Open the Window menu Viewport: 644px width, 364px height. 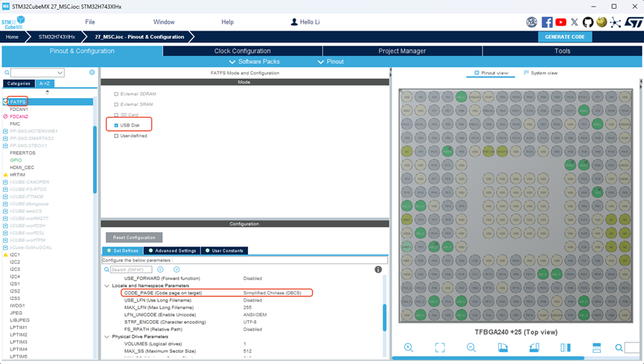(x=164, y=22)
